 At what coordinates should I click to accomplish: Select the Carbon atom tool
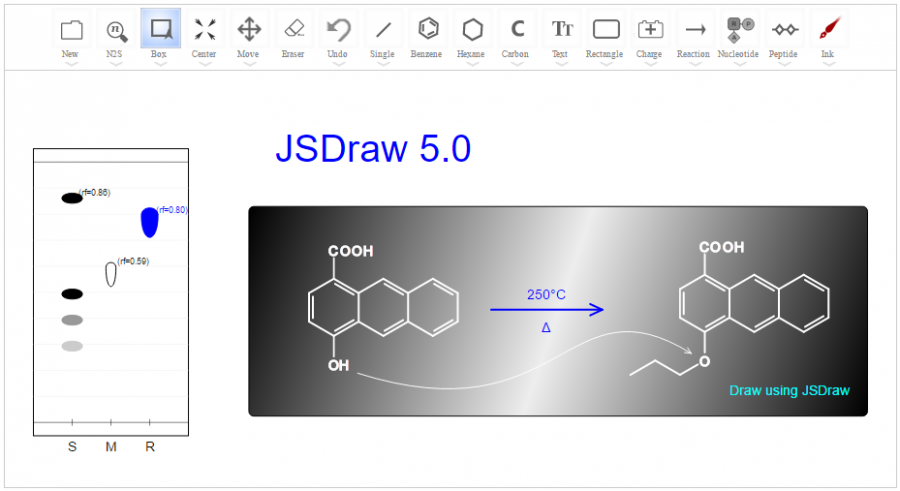(x=517, y=29)
